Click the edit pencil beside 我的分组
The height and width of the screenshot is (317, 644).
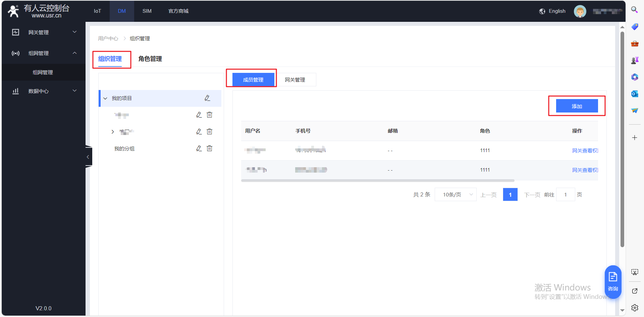pos(199,148)
